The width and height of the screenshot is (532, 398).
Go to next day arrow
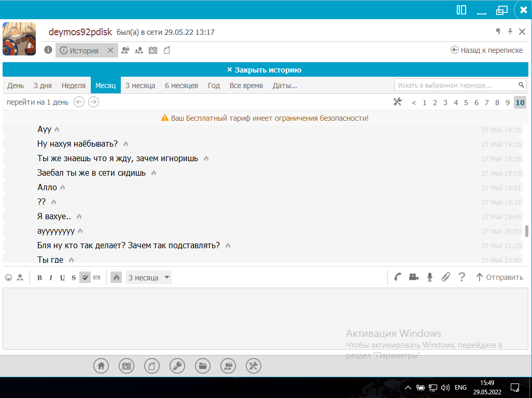click(x=94, y=102)
